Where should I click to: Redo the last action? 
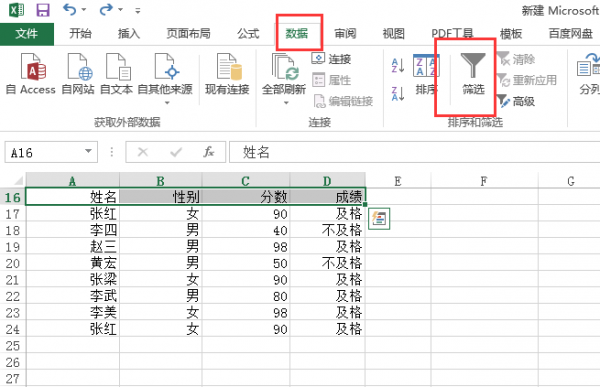pos(106,9)
